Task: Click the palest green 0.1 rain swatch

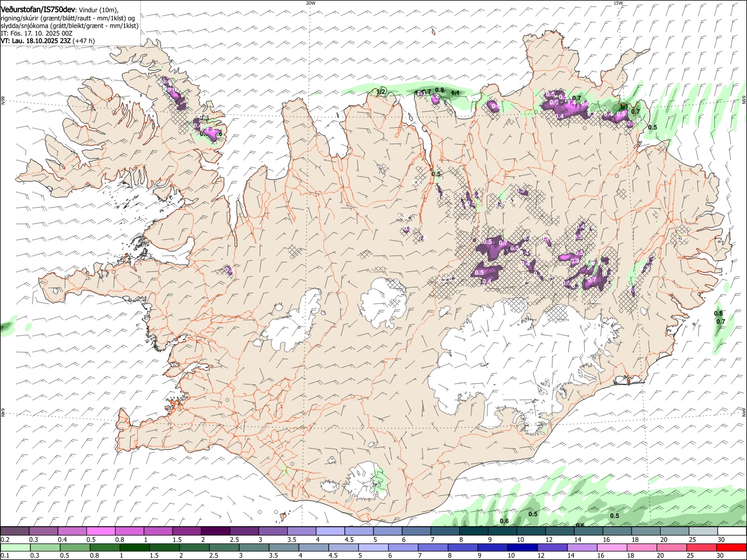Action: pos(15,548)
